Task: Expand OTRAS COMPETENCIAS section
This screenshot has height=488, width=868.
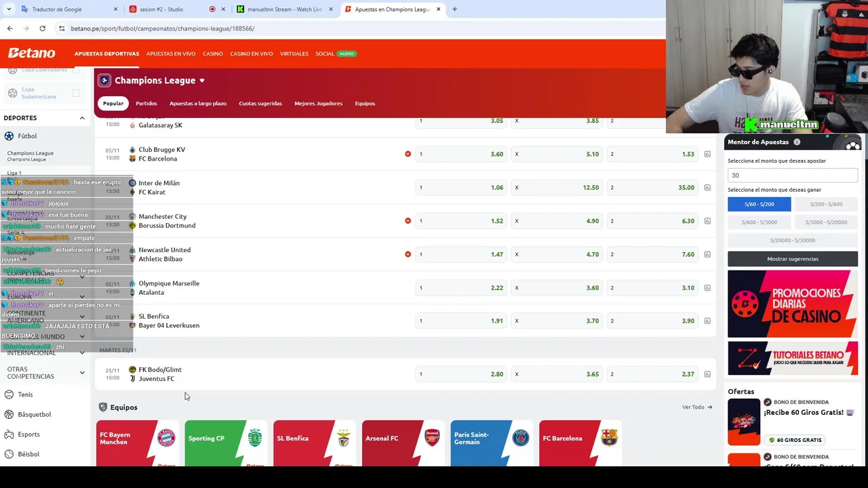Action: 82,373
